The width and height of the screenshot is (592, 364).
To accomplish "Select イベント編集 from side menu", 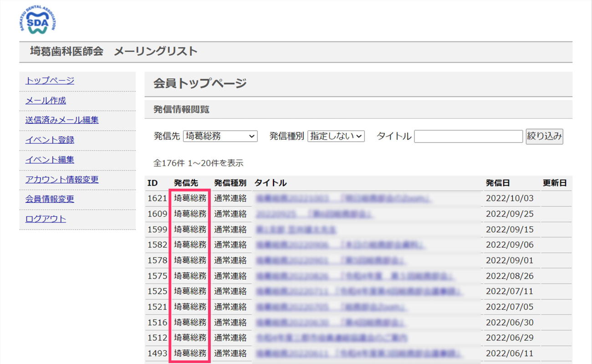I will 50,160.
